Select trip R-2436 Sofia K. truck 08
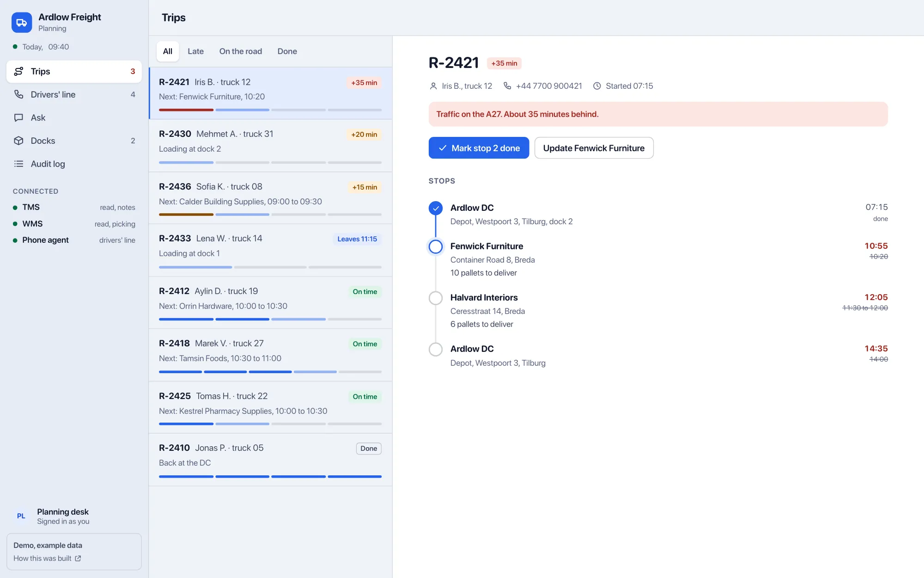Screen dimensions: 924x578 pos(271,198)
